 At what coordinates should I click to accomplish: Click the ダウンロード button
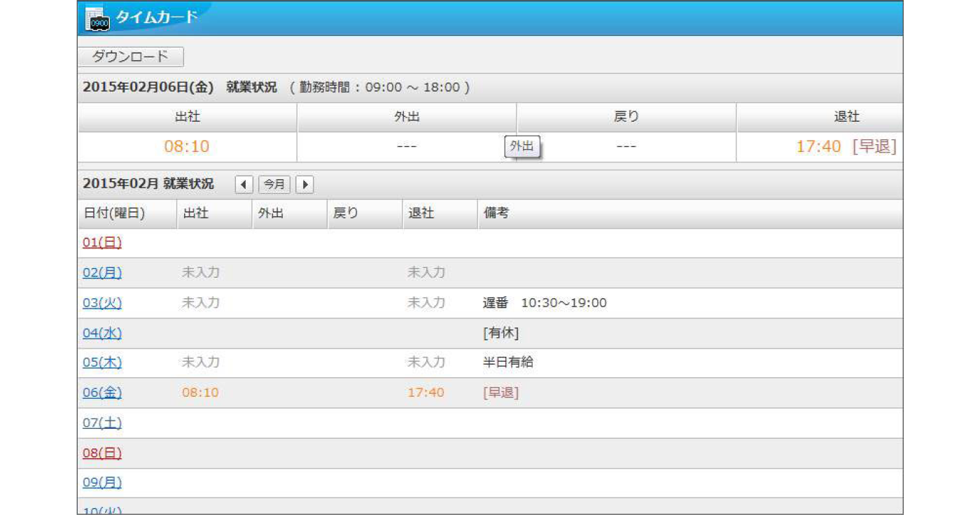point(131,57)
